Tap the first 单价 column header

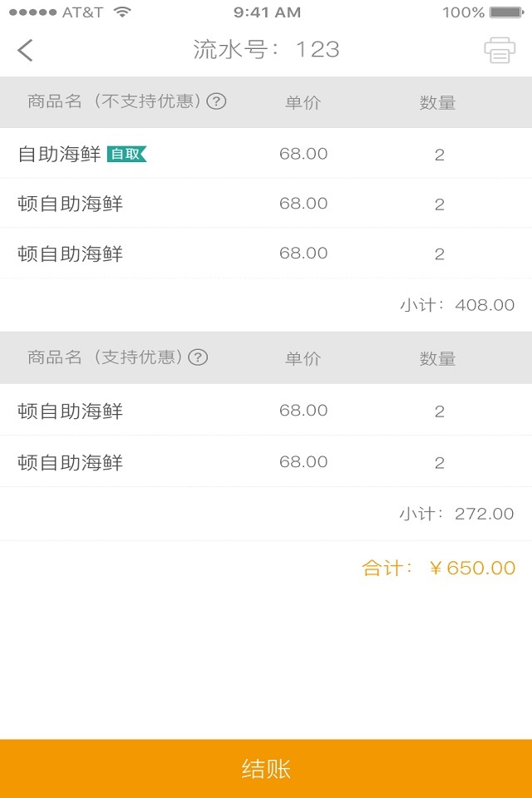(303, 103)
